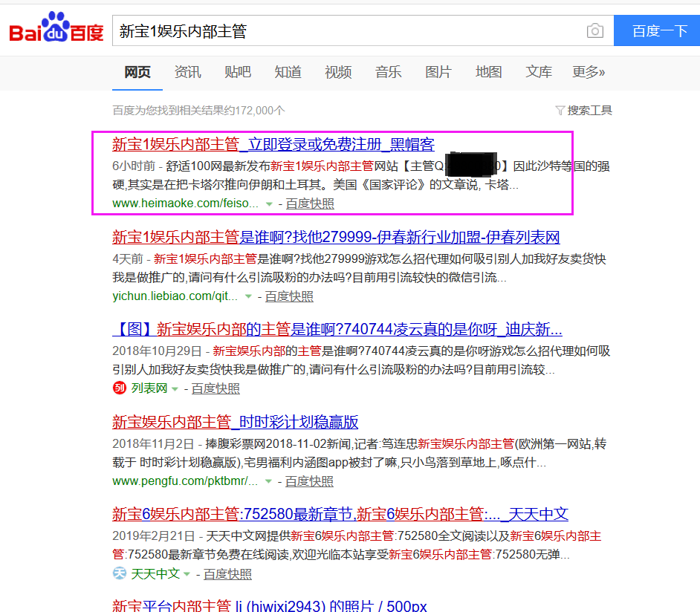Click the 天天中文 source link
This screenshot has height=612, width=700.
(x=155, y=573)
